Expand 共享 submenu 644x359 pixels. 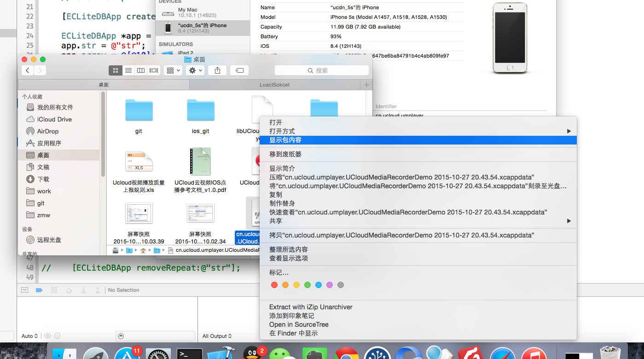[418, 221]
